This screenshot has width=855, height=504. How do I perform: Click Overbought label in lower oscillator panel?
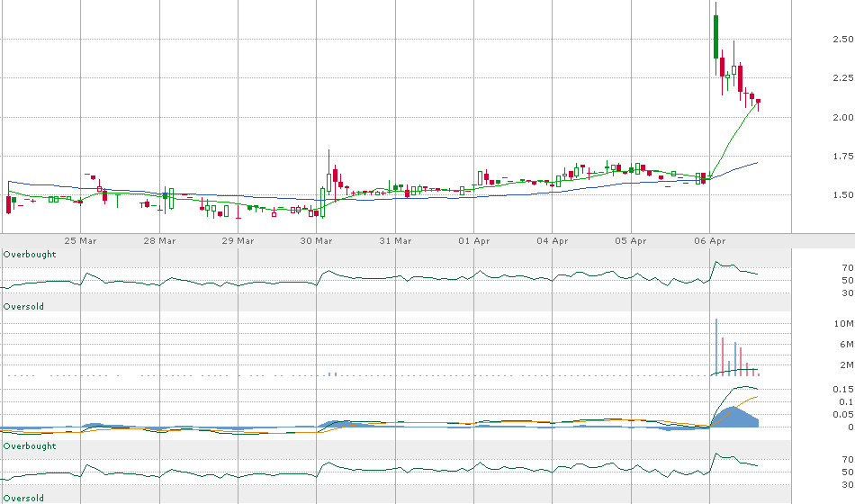tap(30, 446)
